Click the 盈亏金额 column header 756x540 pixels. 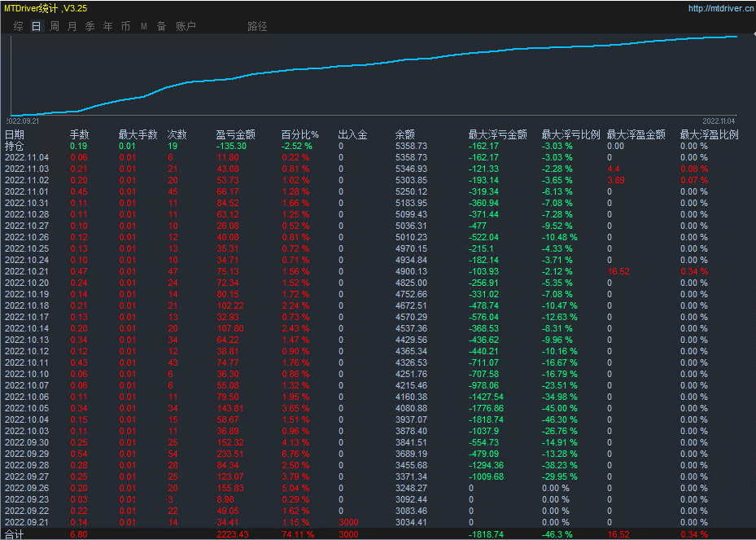click(235, 134)
